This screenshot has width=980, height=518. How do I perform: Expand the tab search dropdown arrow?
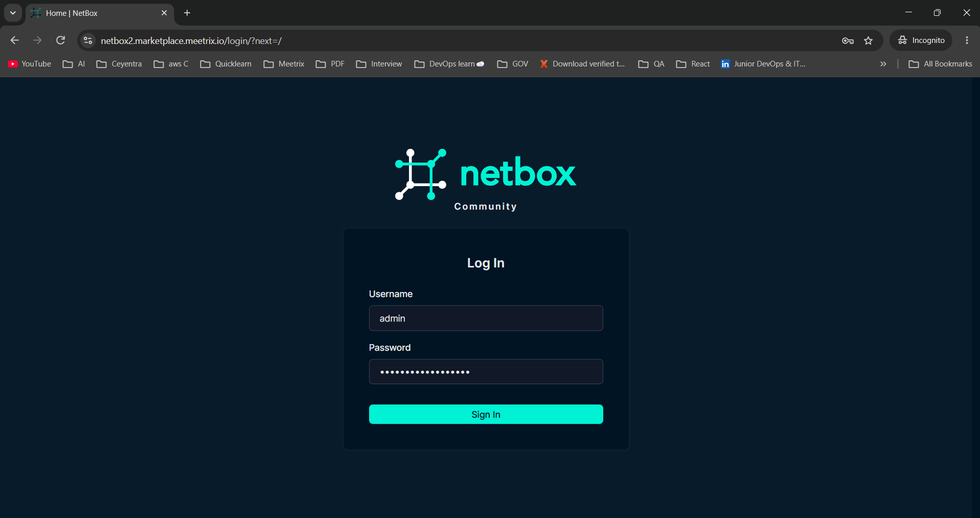(13, 13)
